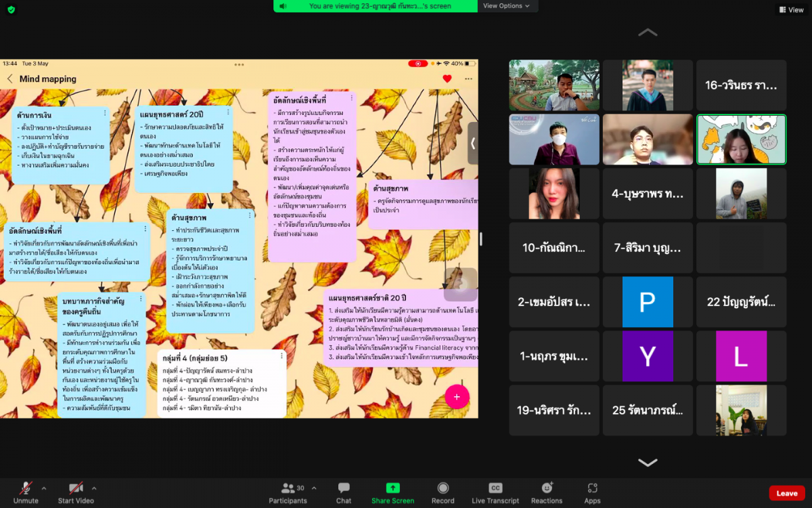Click the three dots at the top center of the iPad screen
The image size is (812, 508).
tap(239, 64)
